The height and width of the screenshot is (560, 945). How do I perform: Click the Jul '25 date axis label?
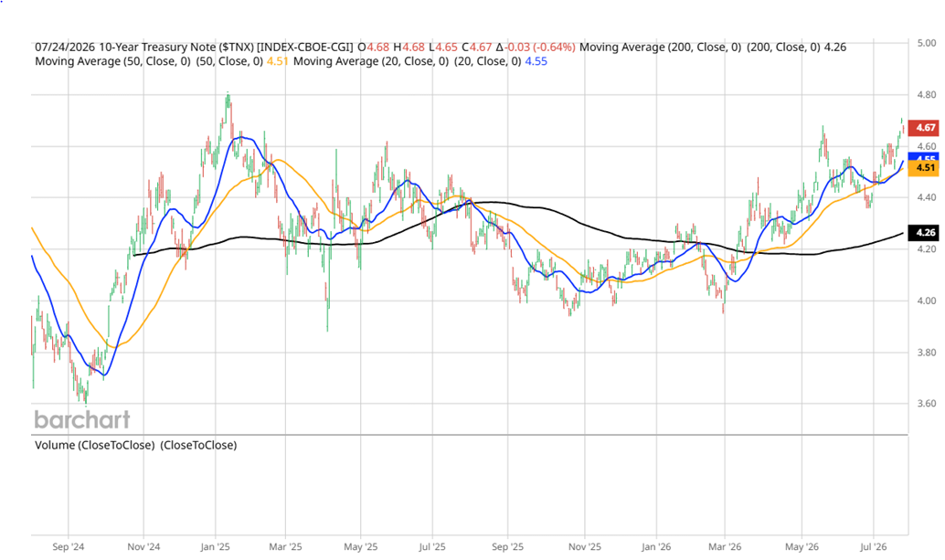[432, 546]
